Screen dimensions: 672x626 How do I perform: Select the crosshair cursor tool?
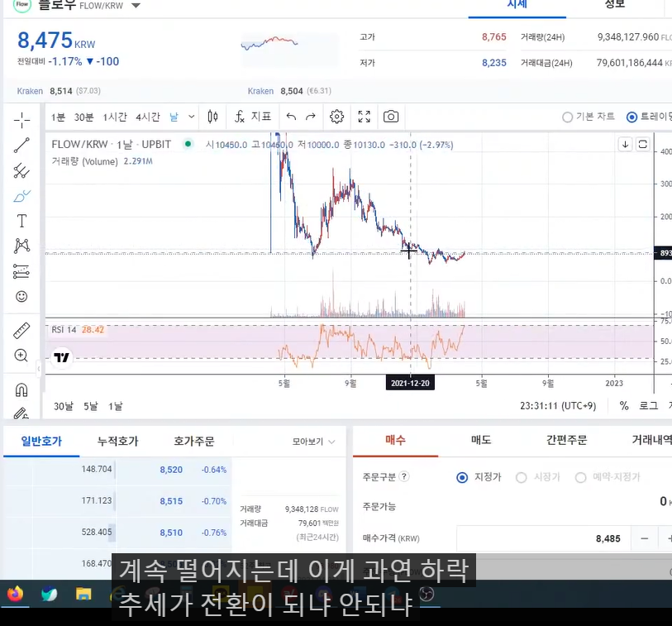(21, 121)
